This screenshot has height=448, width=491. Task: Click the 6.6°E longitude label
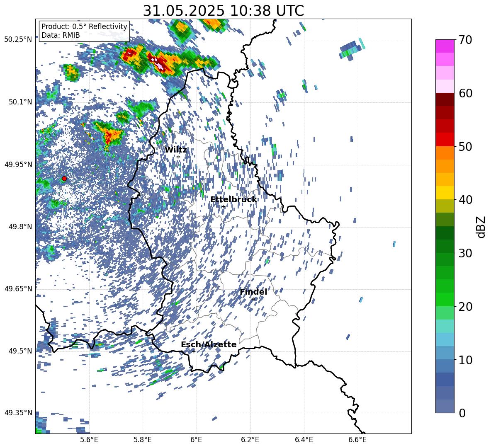357,440
